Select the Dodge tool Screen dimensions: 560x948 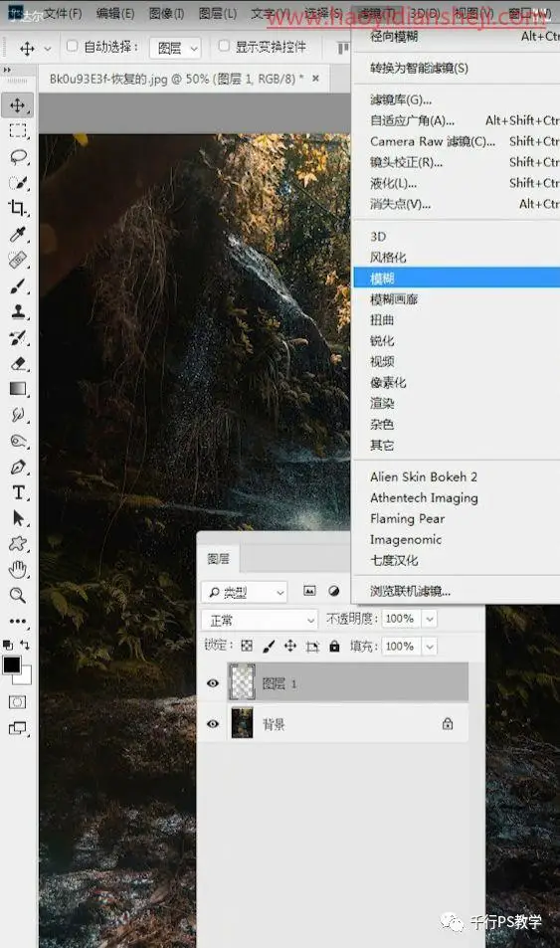(18, 441)
